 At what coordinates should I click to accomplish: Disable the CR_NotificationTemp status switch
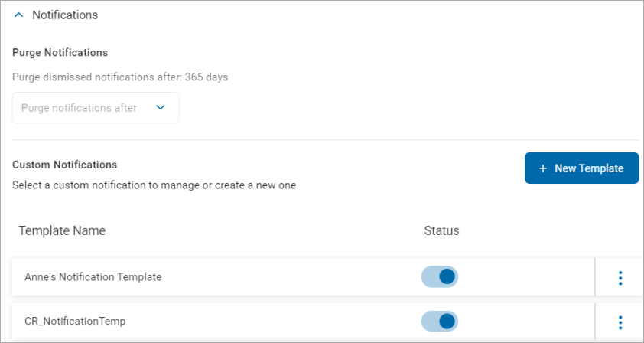440,321
